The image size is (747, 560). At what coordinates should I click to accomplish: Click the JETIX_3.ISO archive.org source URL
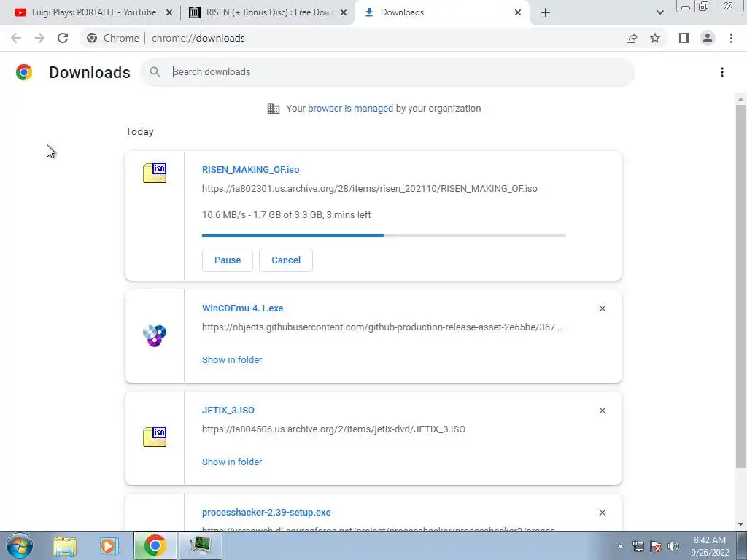(333, 429)
